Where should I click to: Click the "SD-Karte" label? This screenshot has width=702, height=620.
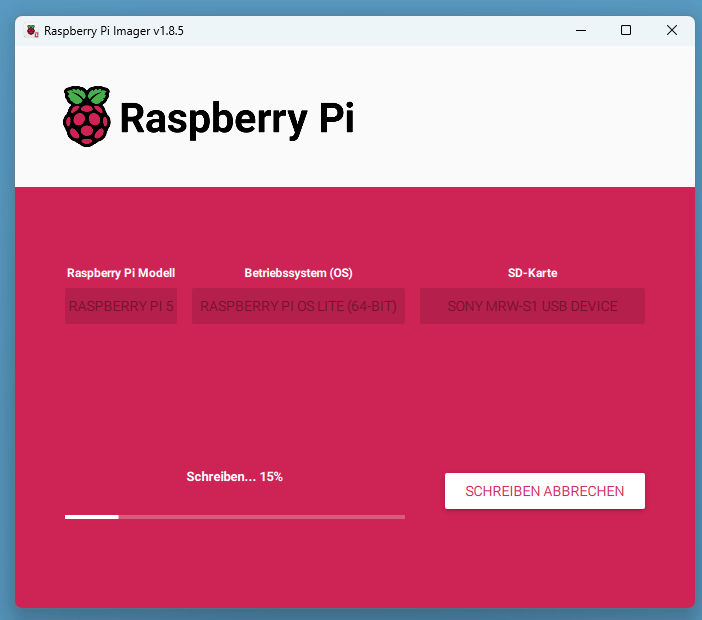pyautogui.click(x=532, y=273)
